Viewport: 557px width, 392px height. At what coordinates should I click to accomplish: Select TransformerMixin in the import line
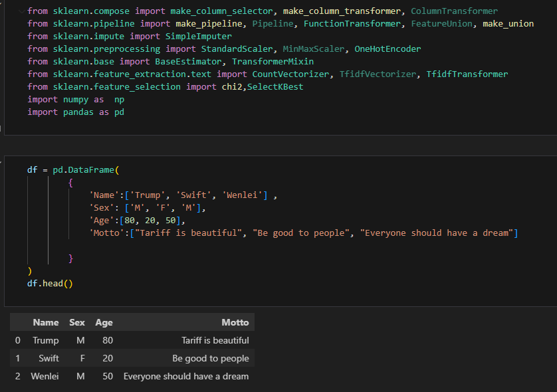[x=273, y=61]
